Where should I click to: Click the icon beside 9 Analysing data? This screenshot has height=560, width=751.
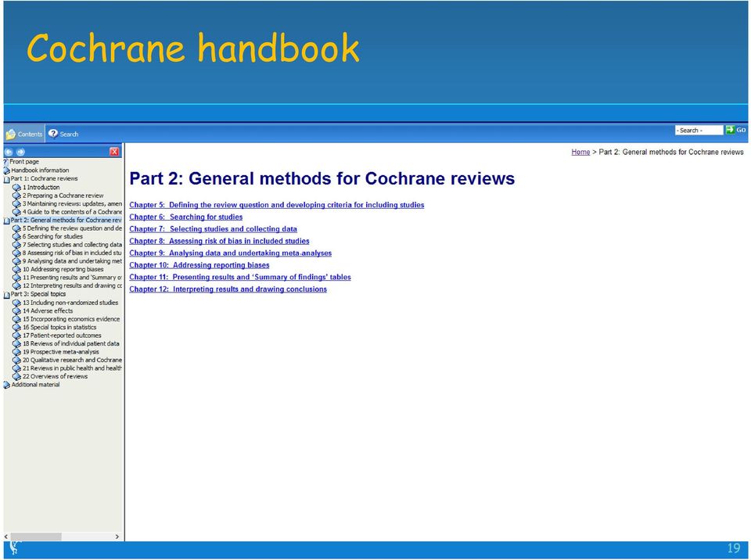16,261
